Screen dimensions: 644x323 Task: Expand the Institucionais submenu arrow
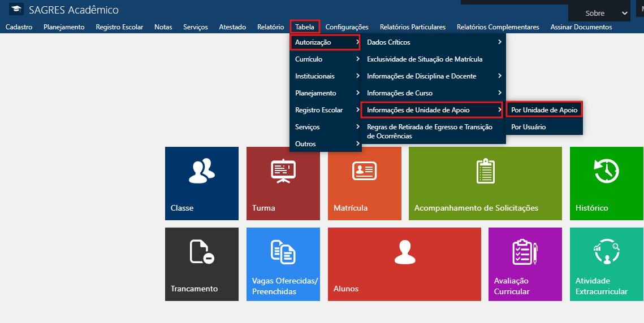[x=358, y=76]
